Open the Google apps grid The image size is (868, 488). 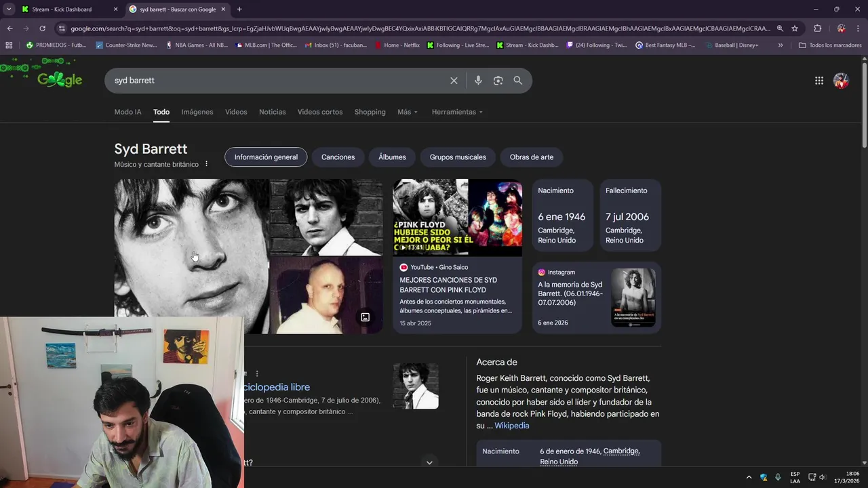tap(819, 81)
